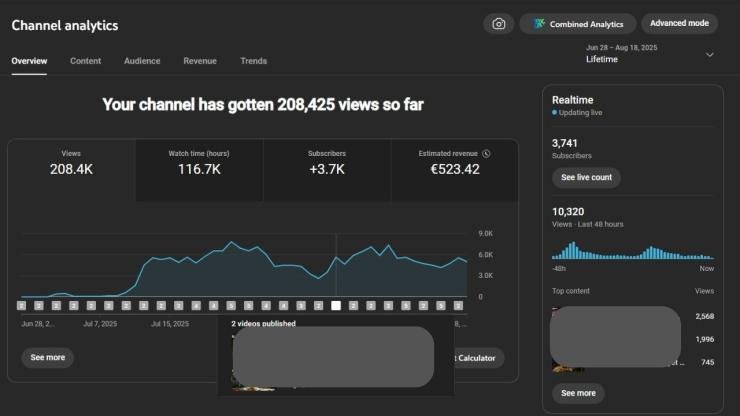Click the highlighted white video marker on timeline
This screenshot has width=740, height=416.
pos(336,306)
